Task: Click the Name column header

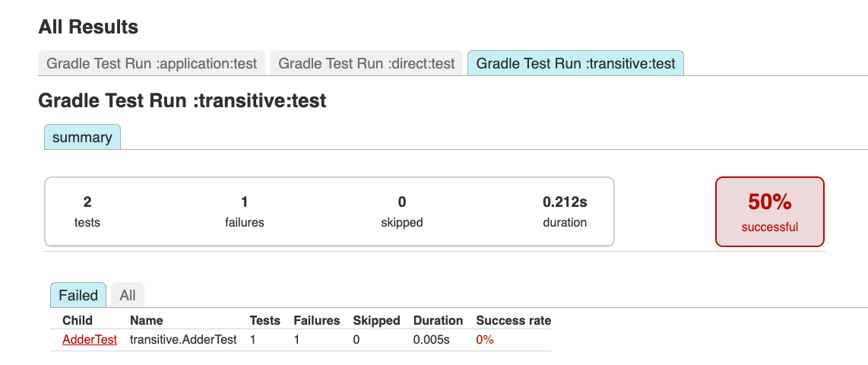Action: coord(147,321)
